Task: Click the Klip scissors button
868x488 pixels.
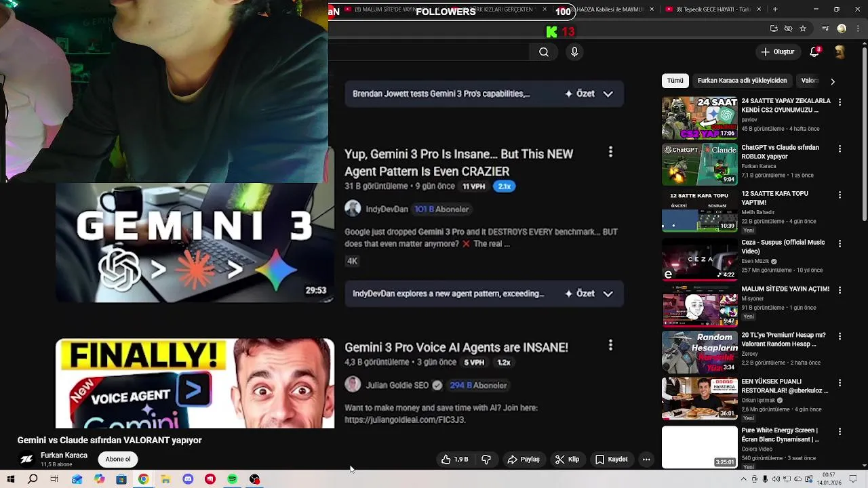Action: [567, 460]
